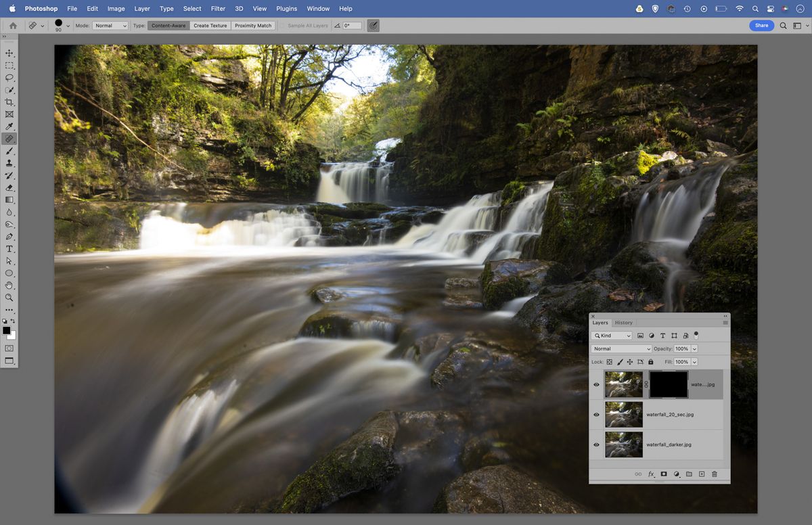Open the Filter menu

tap(217, 9)
